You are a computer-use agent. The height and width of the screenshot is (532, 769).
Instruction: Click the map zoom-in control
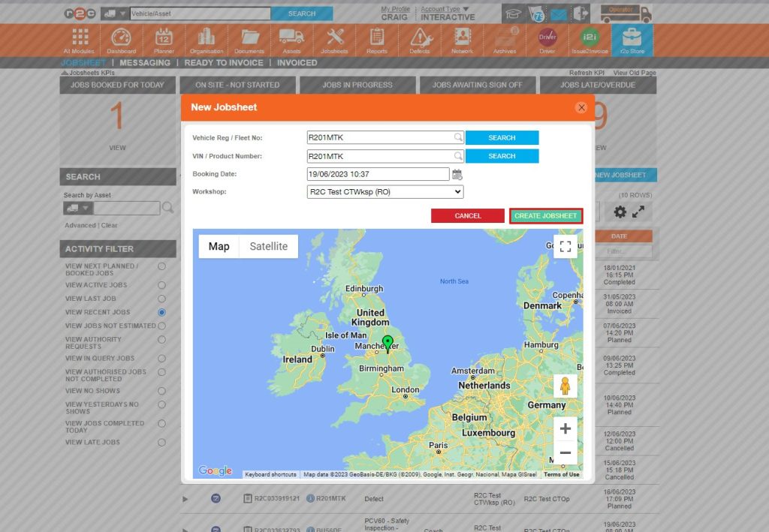click(x=565, y=428)
